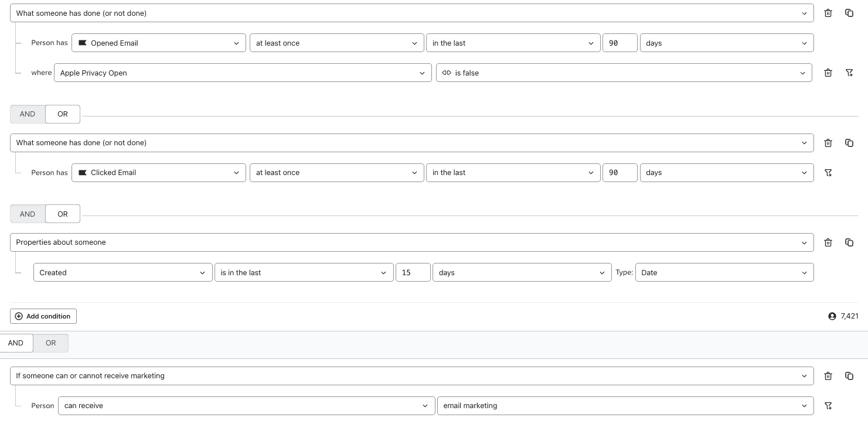Edit the 15 days number field
Screen dimensions: 868x421
click(x=413, y=273)
